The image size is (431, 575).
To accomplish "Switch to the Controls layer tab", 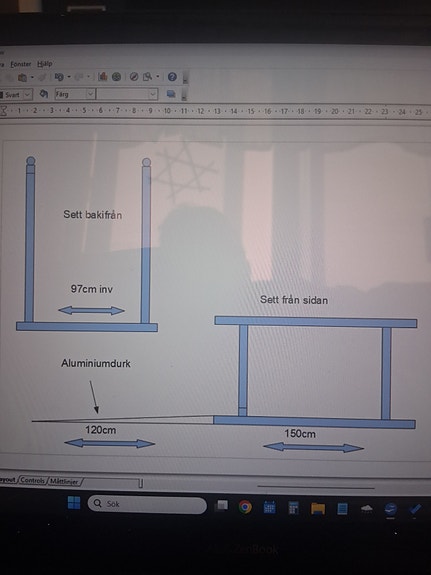I will (x=33, y=480).
